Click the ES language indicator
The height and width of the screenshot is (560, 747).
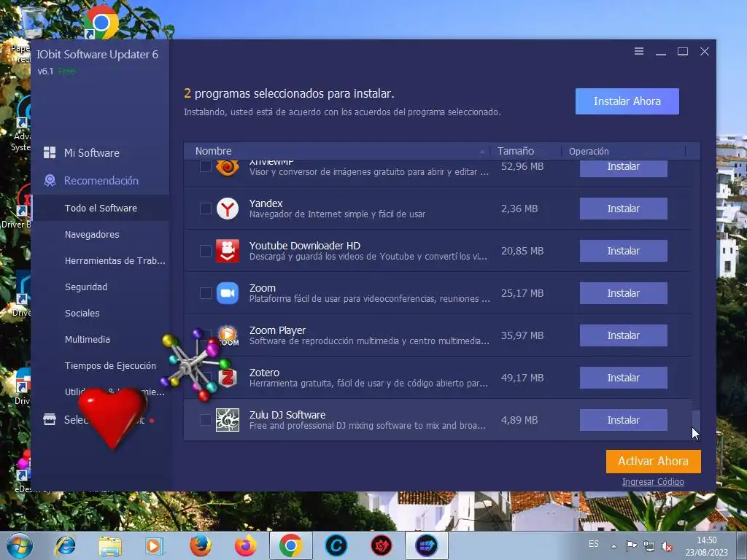pos(593,544)
